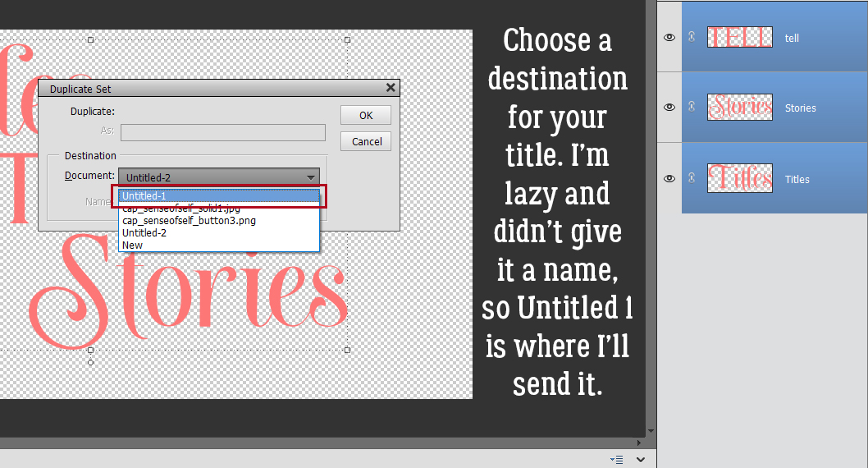The height and width of the screenshot is (468, 868).
Task: Click the rotation handle below the selection
Action: tap(91, 363)
